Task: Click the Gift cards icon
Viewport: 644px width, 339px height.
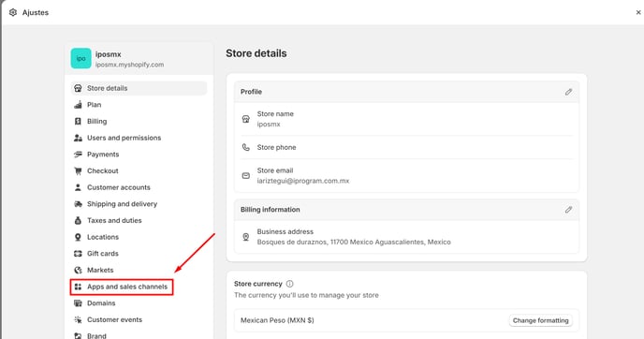Action: pos(78,254)
